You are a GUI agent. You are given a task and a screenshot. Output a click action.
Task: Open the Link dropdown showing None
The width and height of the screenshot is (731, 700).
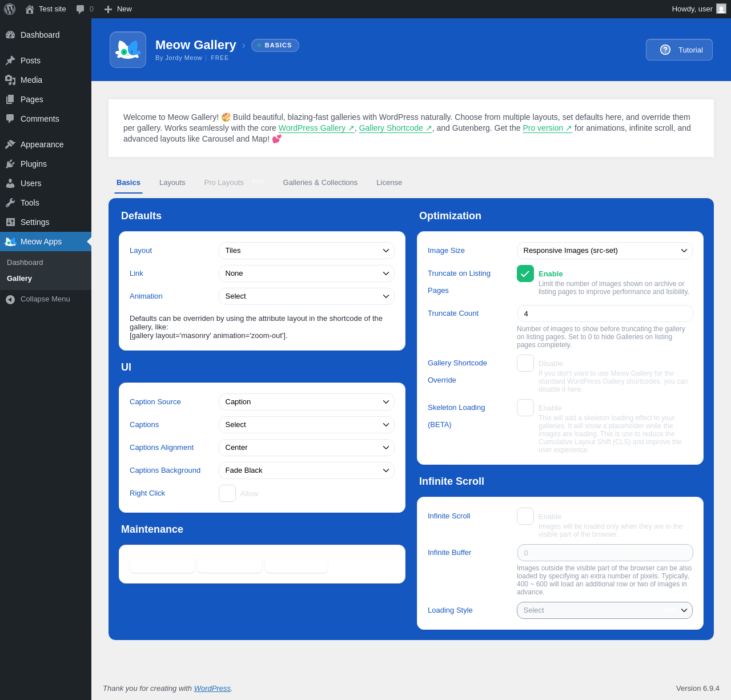pyautogui.click(x=307, y=273)
